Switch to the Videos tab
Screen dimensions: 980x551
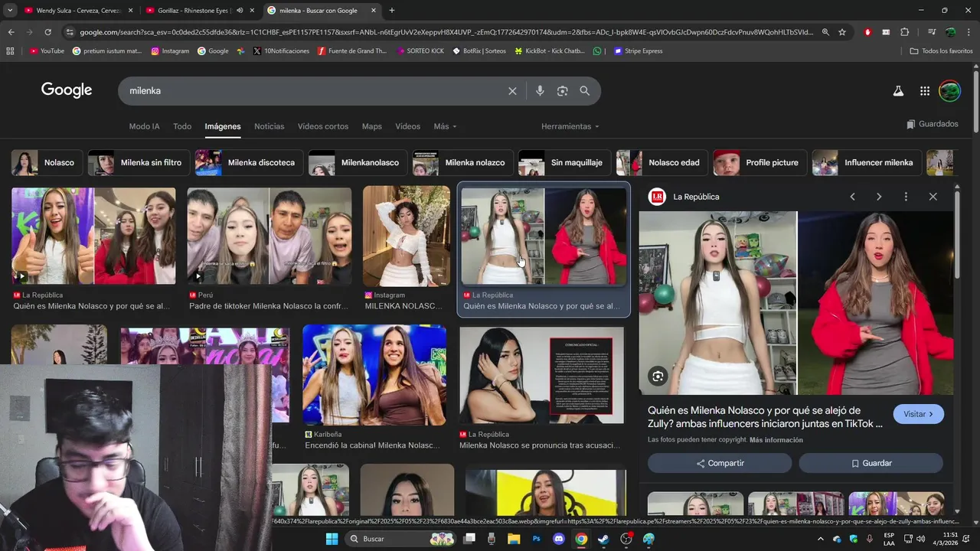point(408,126)
